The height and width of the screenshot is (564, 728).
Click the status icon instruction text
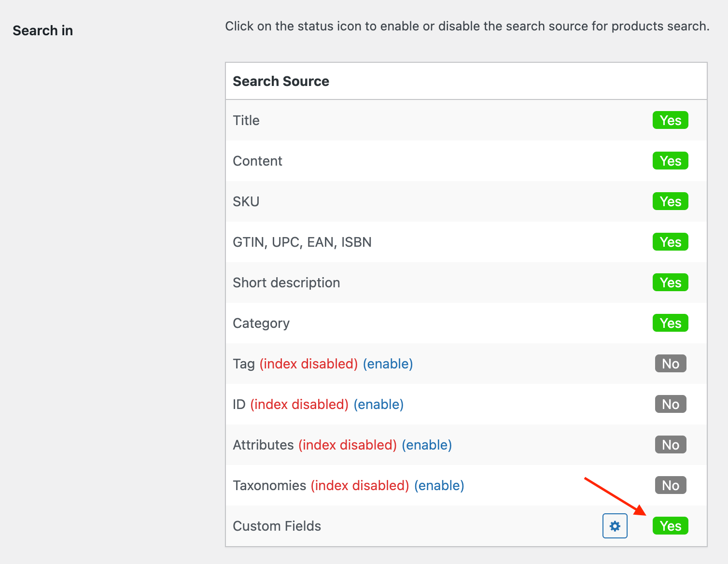pyautogui.click(x=467, y=26)
